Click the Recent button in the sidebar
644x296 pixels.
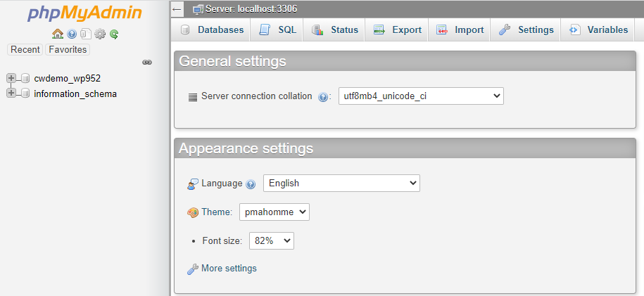[x=25, y=50]
